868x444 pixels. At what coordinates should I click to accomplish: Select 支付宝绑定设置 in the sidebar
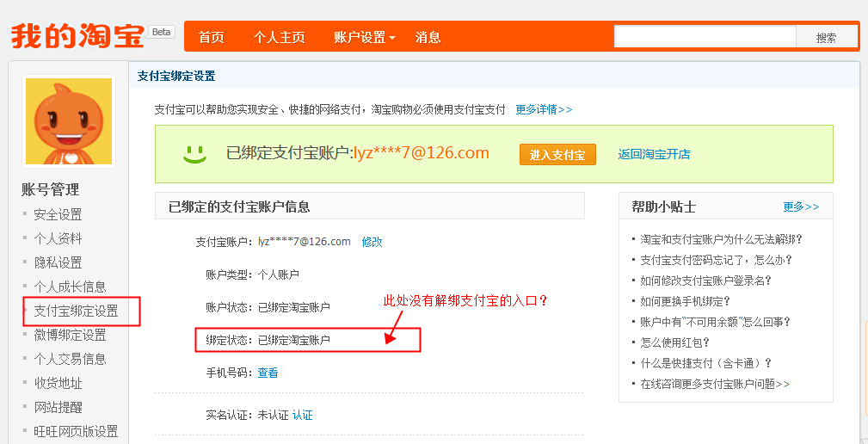point(76,311)
